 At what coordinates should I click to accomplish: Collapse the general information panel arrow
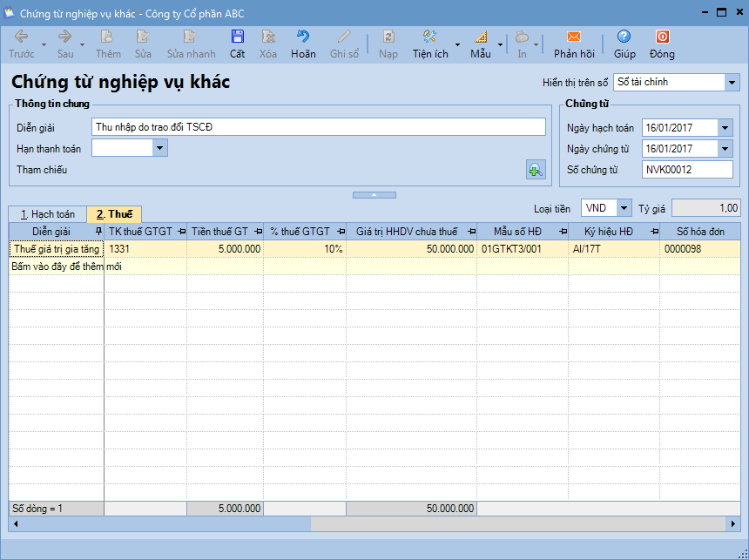(x=374, y=194)
